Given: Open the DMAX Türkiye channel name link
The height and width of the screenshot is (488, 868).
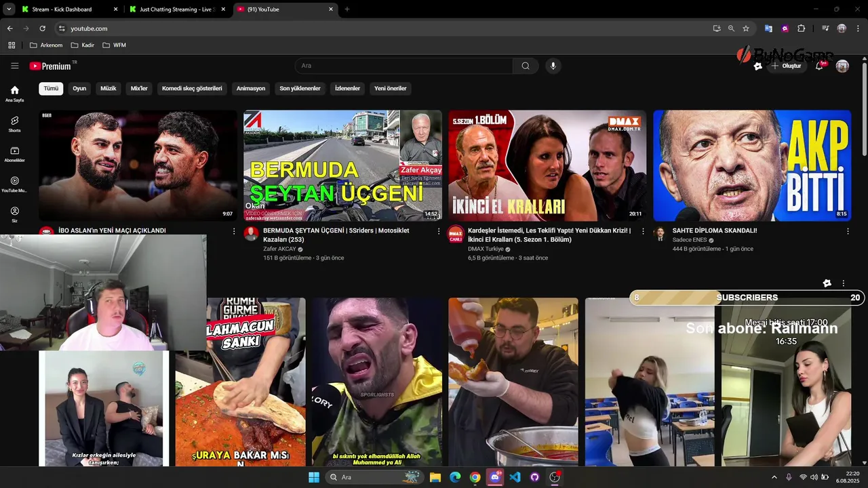Looking at the screenshot, I should (486, 249).
